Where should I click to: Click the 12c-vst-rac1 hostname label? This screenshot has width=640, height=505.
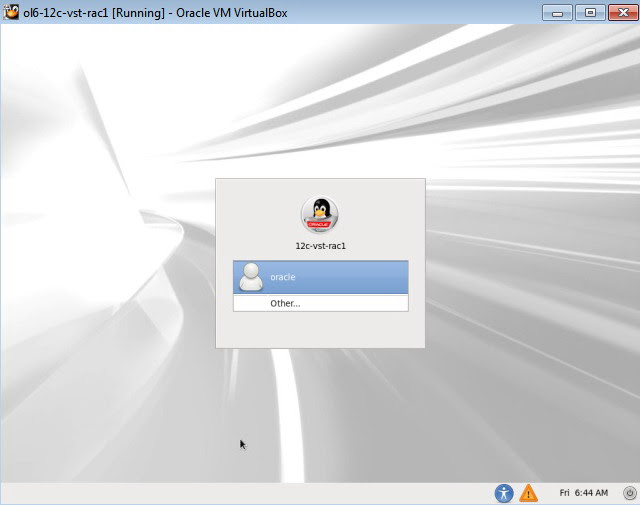(320, 246)
